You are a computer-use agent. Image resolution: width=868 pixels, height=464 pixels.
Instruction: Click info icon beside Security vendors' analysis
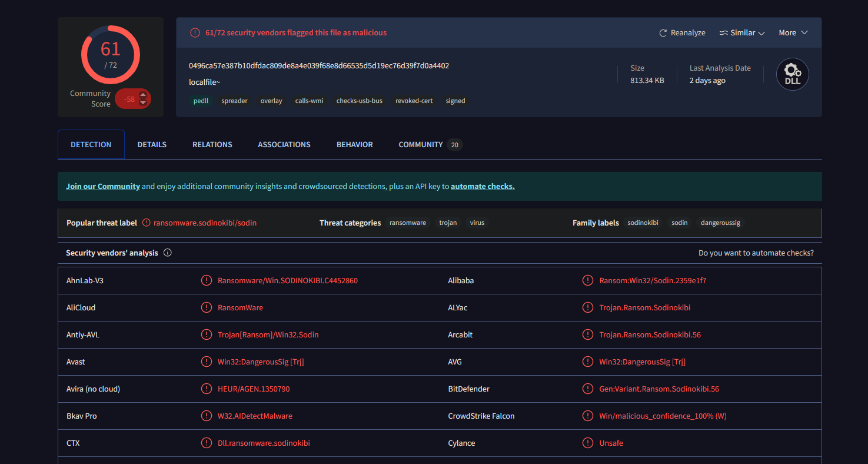tap(168, 253)
